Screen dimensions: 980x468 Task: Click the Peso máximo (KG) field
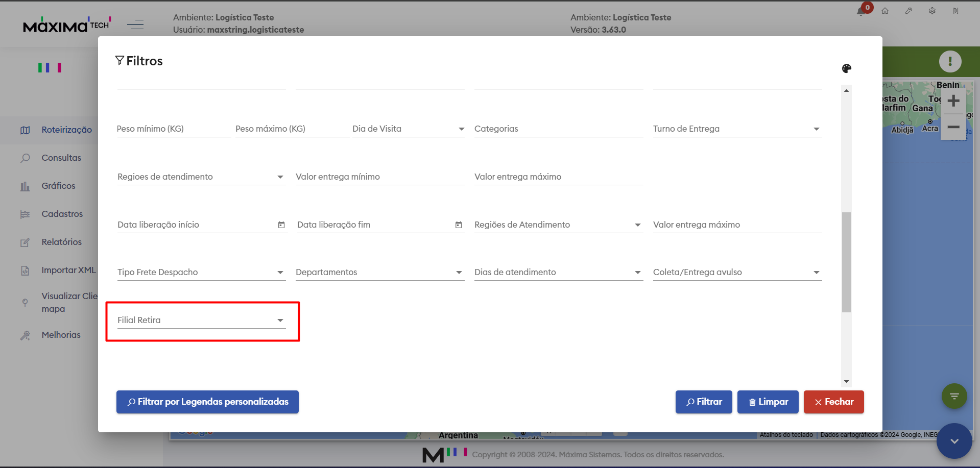293,129
